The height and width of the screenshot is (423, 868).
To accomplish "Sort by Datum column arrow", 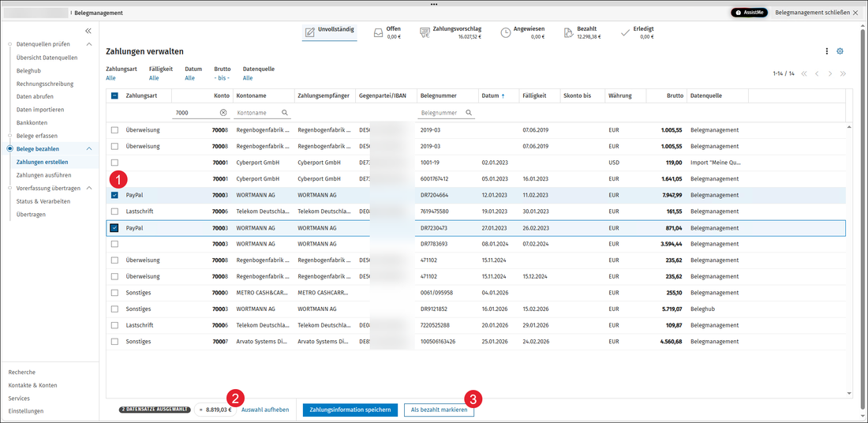I will pos(503,95).
